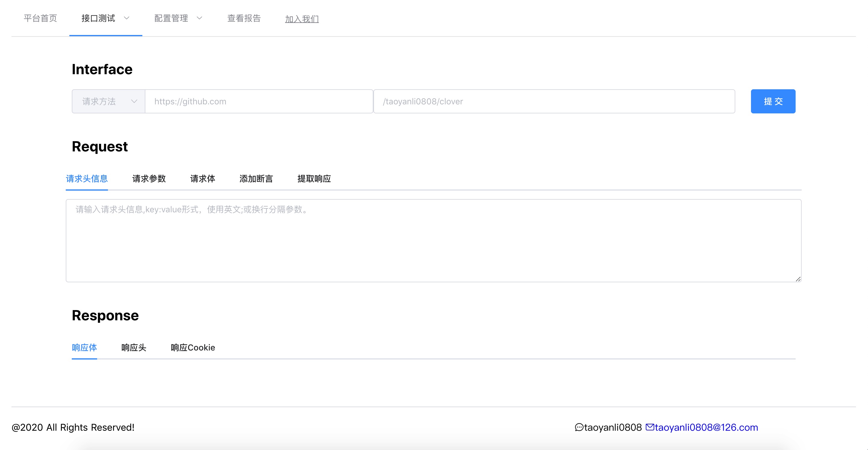Viewport: 868px width, 450px height.
Task: Open the taoyanli0808@126.com email link
Action: (x=706, y=427)
